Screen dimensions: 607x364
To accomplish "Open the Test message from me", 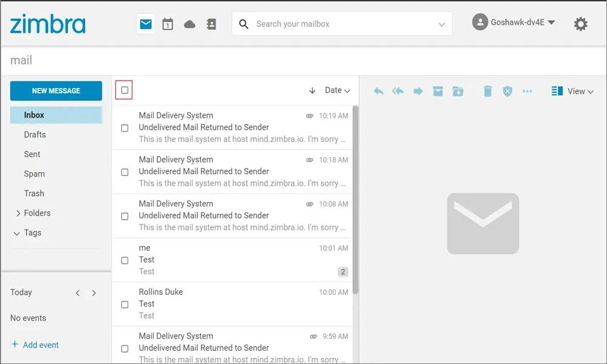I will (x=232, y=260).
